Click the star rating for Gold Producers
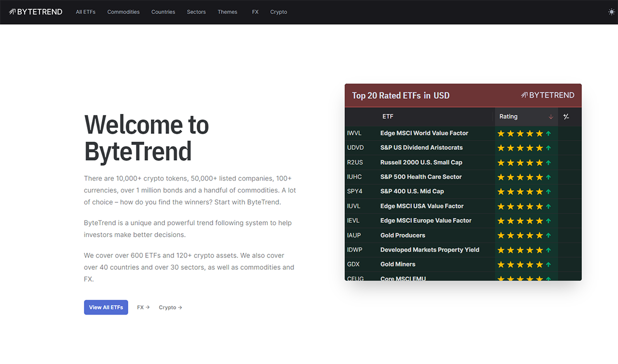The height and width of the screenshot is (364, 618). click(520, 235)
